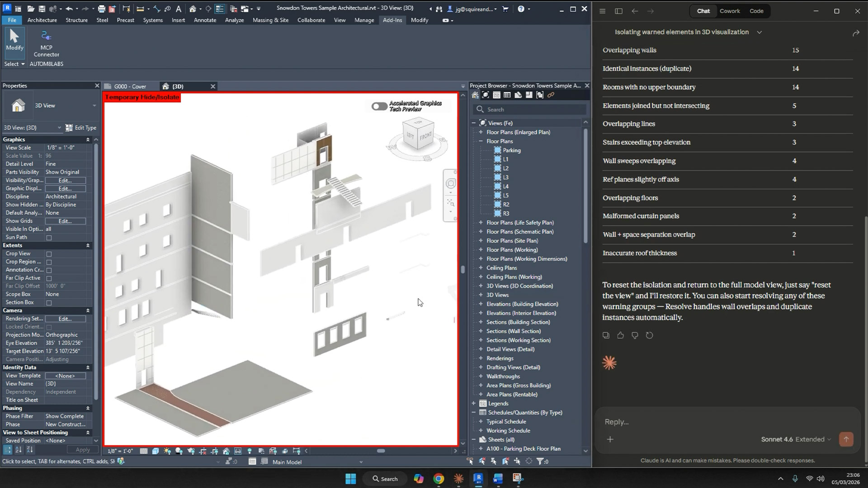Click the Reply message input field
The height and width of the screenshot is (488, 868).
pyautogui.click(x=723, y=422)
